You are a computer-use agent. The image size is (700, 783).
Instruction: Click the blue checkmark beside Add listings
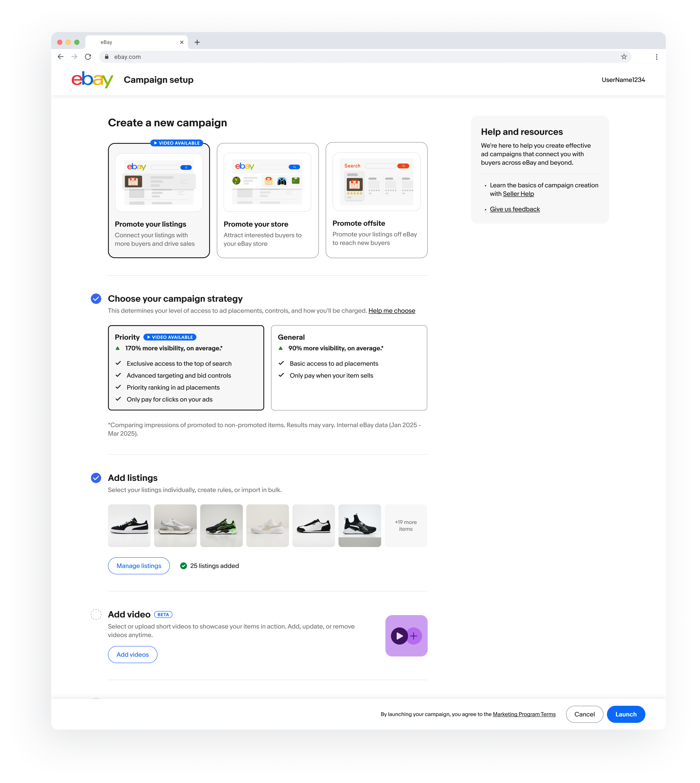tap(96, 478)
